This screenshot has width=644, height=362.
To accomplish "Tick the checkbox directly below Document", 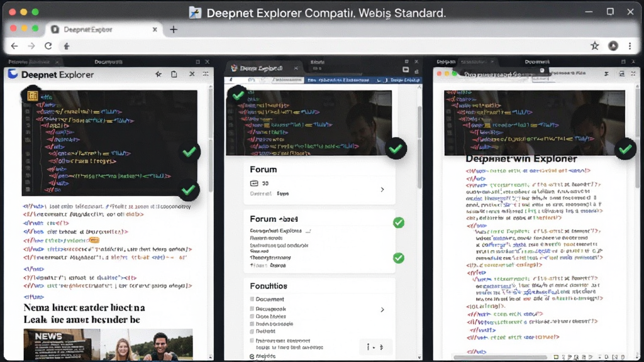I will [x=252, y=309].
